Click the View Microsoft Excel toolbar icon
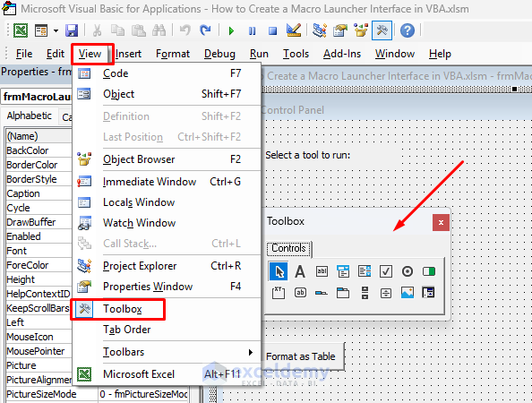The width and height of the screenshot is (532, 403). (x=21, y=30)
